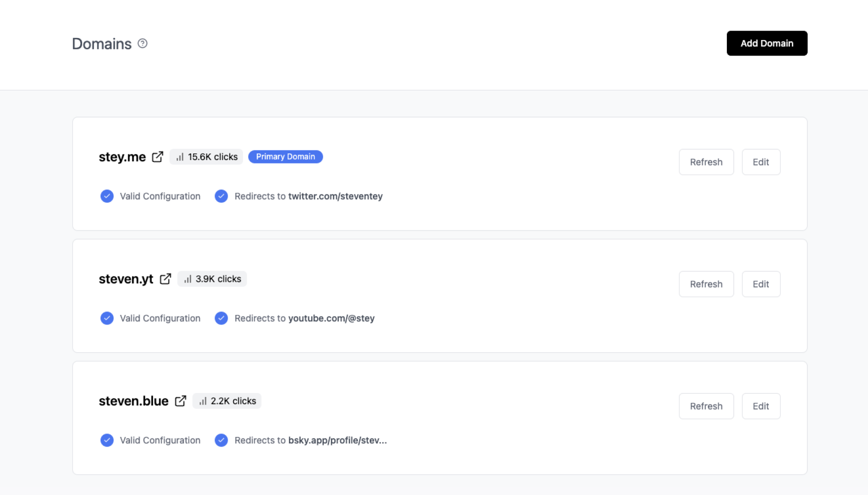Edit the steven.yt domain

760,284
